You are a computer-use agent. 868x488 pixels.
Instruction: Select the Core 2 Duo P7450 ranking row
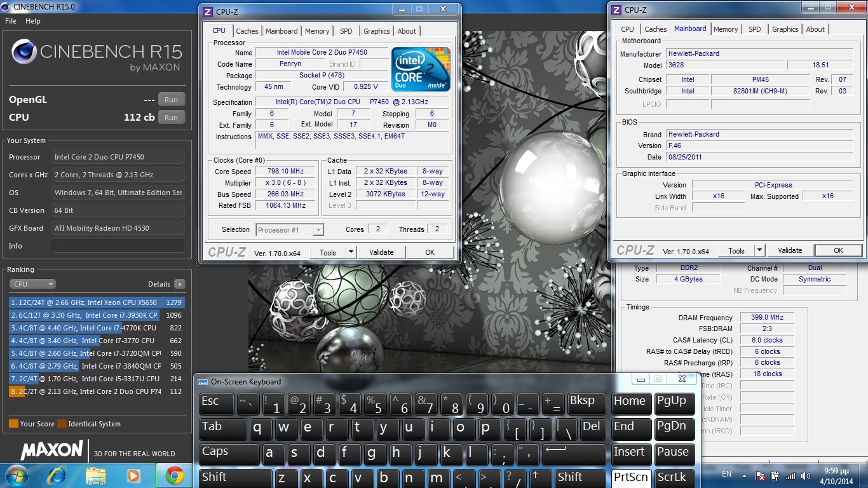(97, 391)
